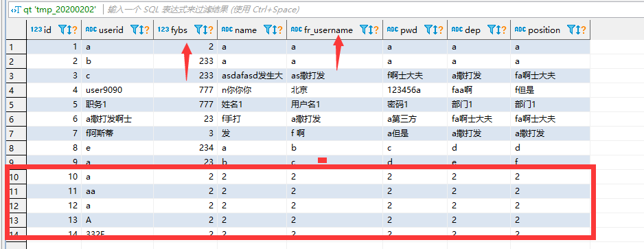Select row number 3 in the row header
Image resolution: width=644 pixels, height=249 pixels.
point(16,76)
